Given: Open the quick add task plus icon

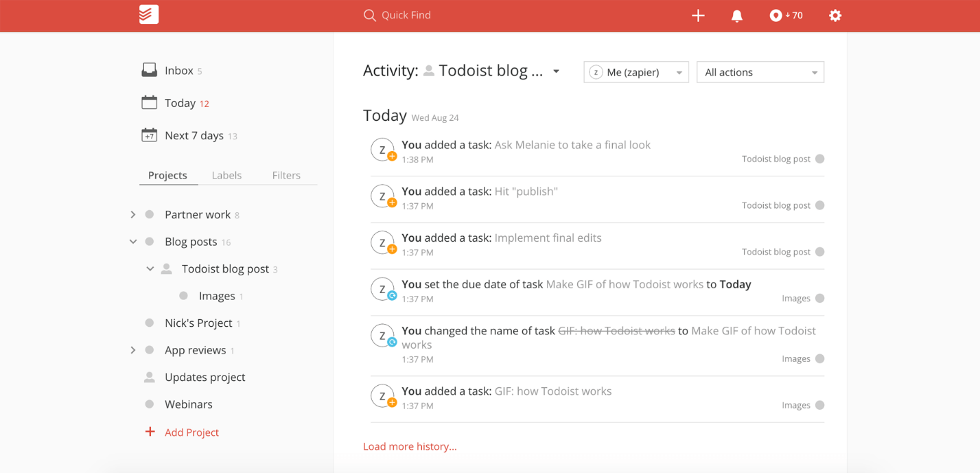Looking at the screenshot, I should [698, 15].
